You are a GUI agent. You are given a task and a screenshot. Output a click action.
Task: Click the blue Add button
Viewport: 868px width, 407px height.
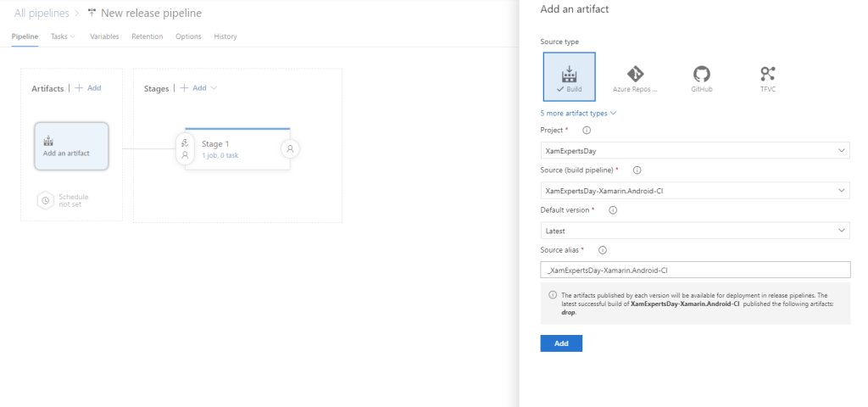click(x=560, y=343)
